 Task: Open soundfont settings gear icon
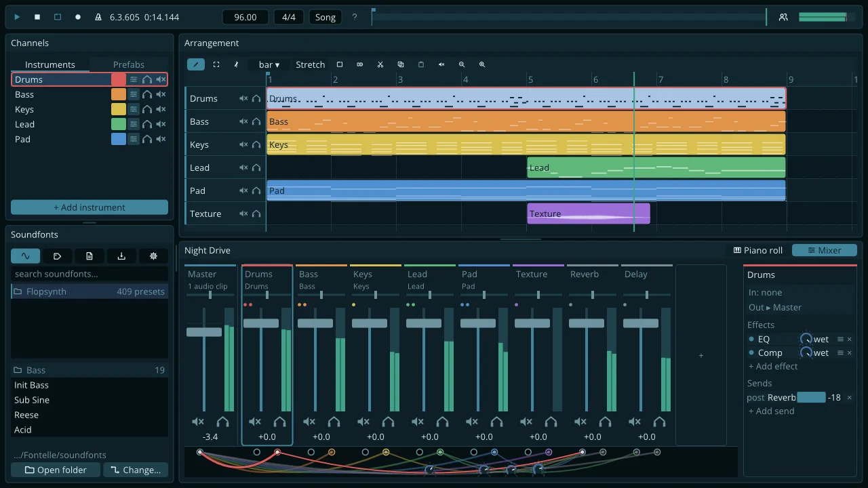click(153, 256)
